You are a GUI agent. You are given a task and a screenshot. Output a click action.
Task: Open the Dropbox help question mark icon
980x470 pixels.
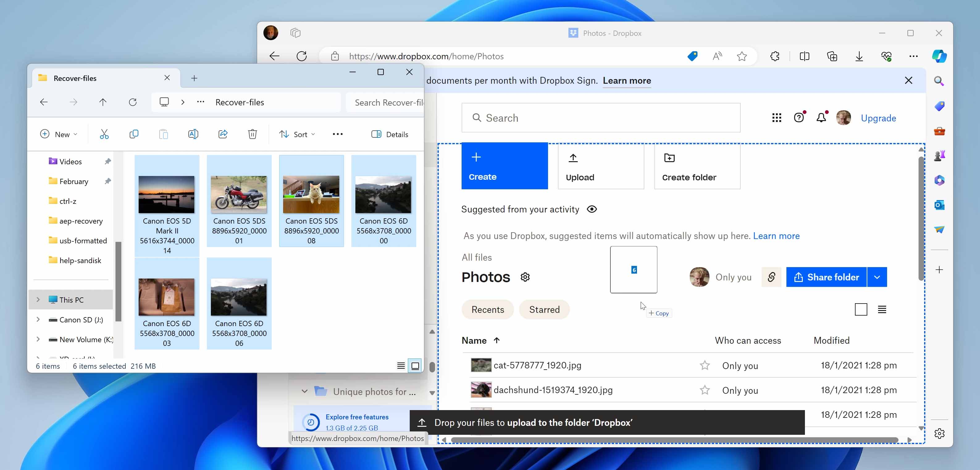click(x=799, y=118)
